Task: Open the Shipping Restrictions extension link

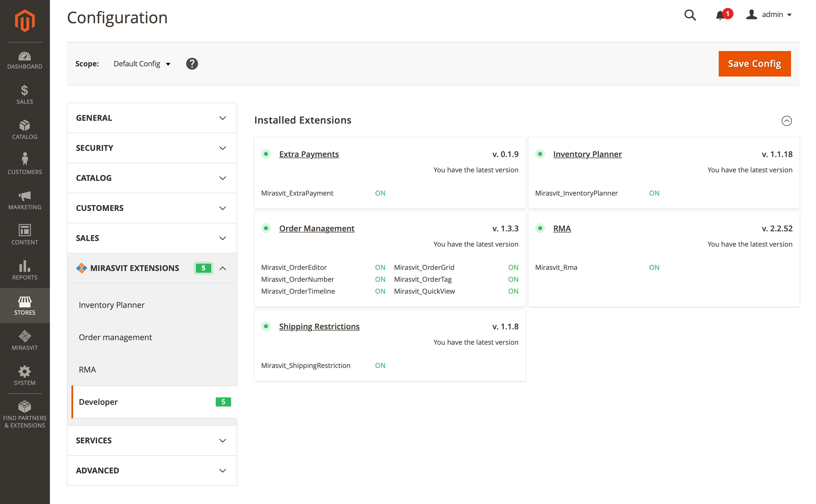Action: pyautogui.click(x=319, y=326)
